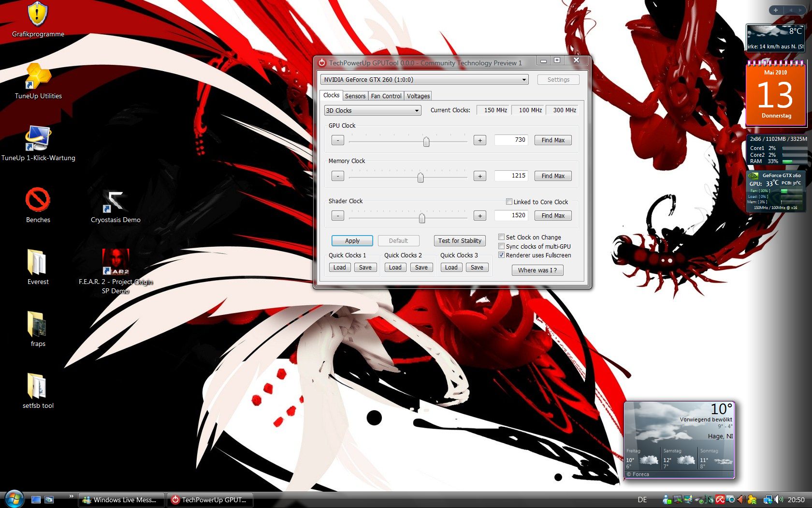Click Find Max for Shader Clock
Screen dimensions: 812x508
pyautogui.click(x=553, y=216)
